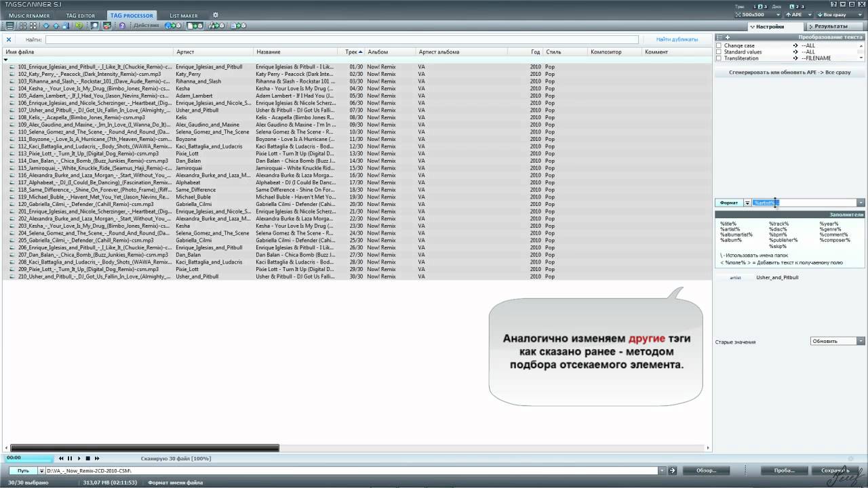This screenshot has height=488, width=868.
Task: Open the format string history dropdown
Action: pyautogui.click(x=861, y=203)
